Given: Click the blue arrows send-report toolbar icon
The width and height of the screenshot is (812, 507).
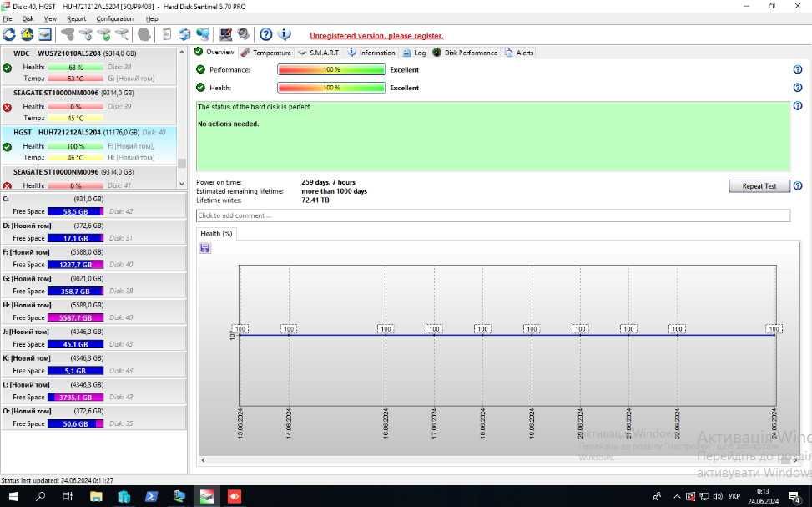Looking at the screenshot, I should (x=184, y=35).
